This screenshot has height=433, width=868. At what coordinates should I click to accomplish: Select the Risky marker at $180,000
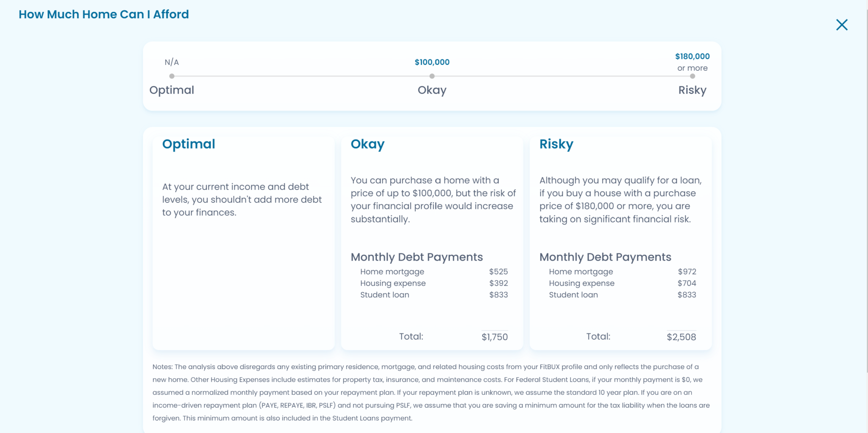[x=692, y=76]
